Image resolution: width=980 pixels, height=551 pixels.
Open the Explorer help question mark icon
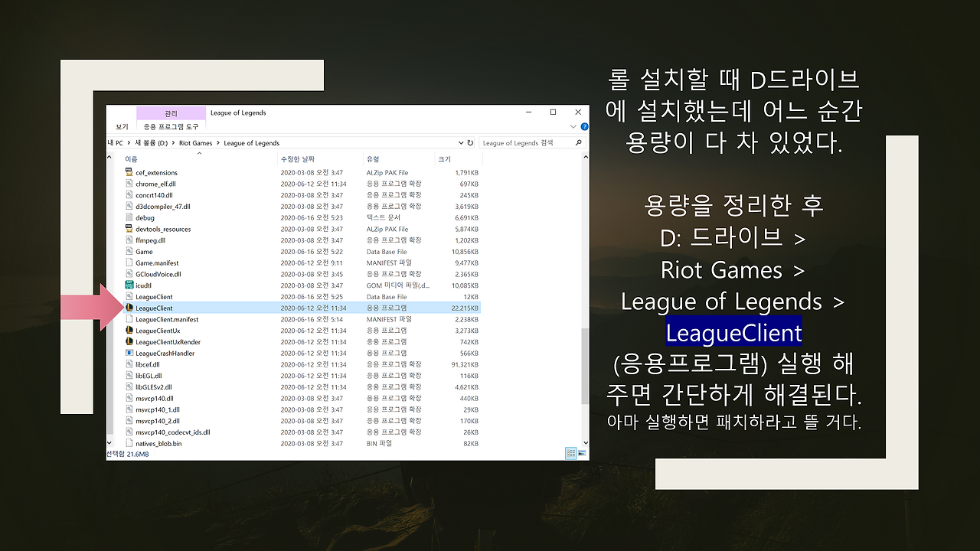[x=585, y=126]
